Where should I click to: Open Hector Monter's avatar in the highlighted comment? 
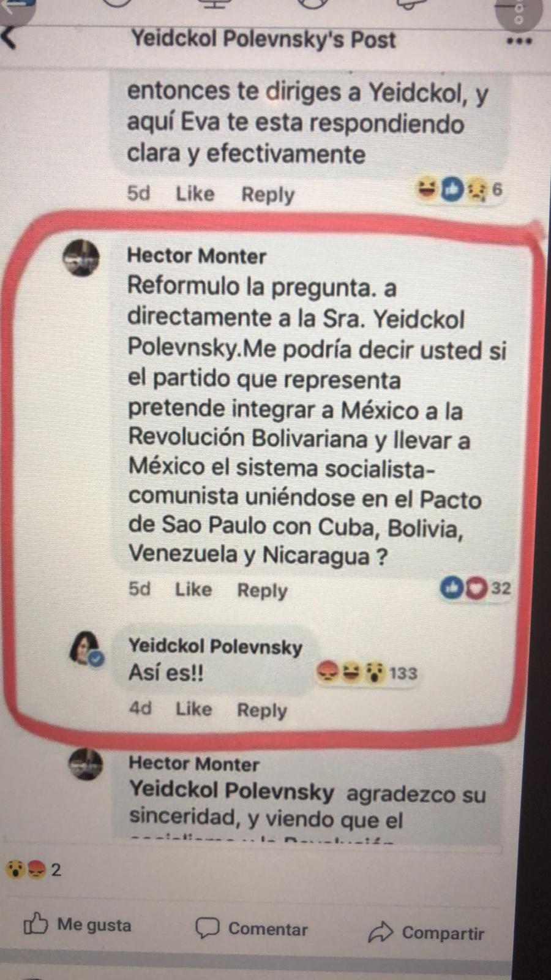click(x=81, y=258)
